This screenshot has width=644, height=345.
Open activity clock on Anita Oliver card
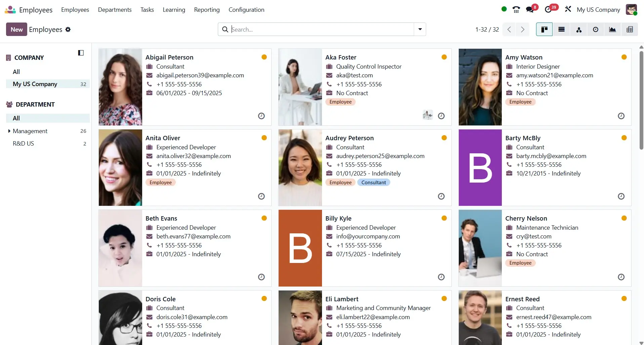tap(261, 196)
